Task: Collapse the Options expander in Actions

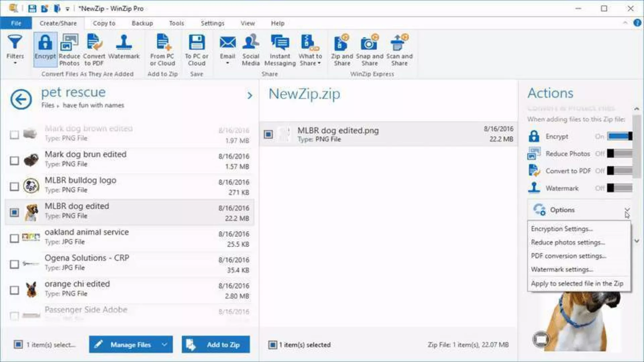Action: tap(627, 210)
